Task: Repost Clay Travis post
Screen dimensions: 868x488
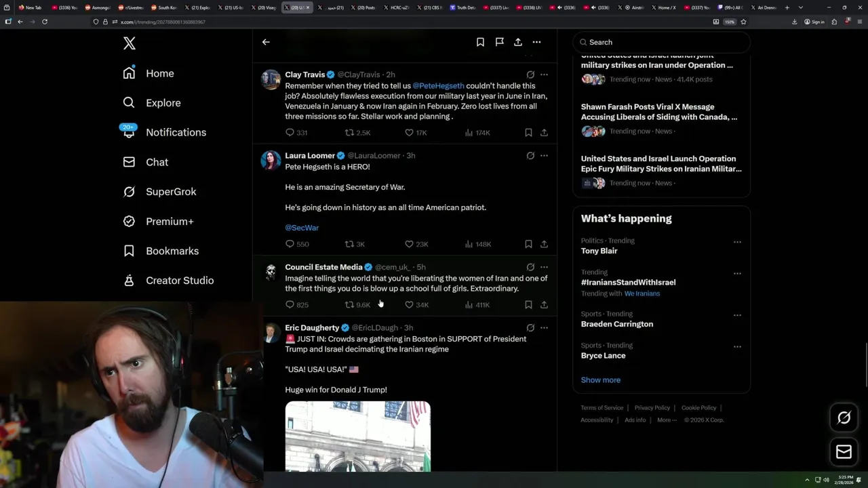Action: 357,133
